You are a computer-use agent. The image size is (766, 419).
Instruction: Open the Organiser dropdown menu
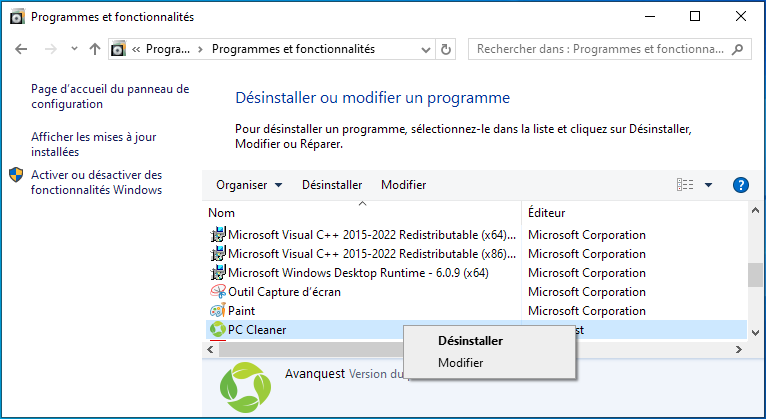(x=249, y=185)
